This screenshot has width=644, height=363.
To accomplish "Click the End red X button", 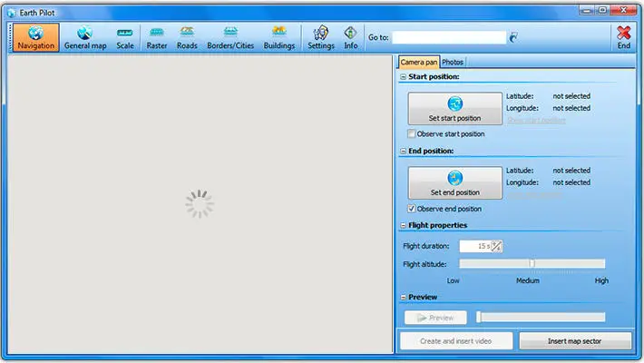I will 623,37.
